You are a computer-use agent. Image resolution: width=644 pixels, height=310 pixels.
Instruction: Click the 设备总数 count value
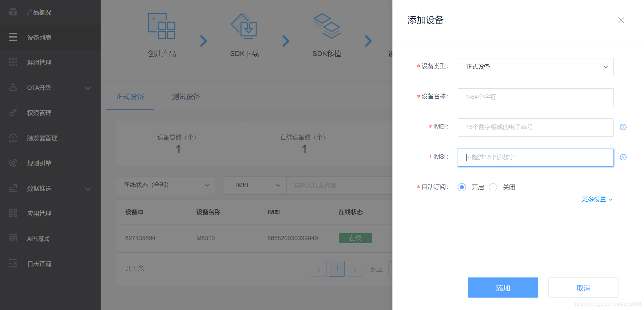tap(178, 149)
